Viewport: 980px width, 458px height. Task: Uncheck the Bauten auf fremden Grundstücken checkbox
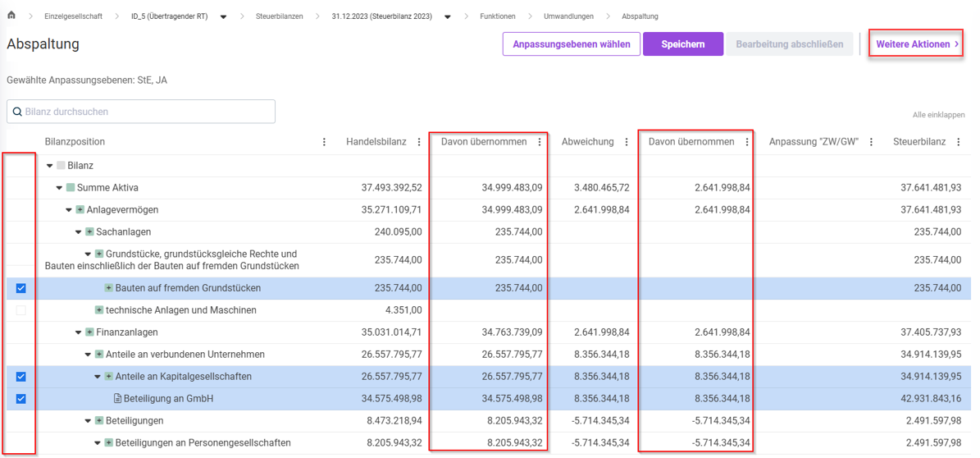pyautogui.click(x=21, y=288)
